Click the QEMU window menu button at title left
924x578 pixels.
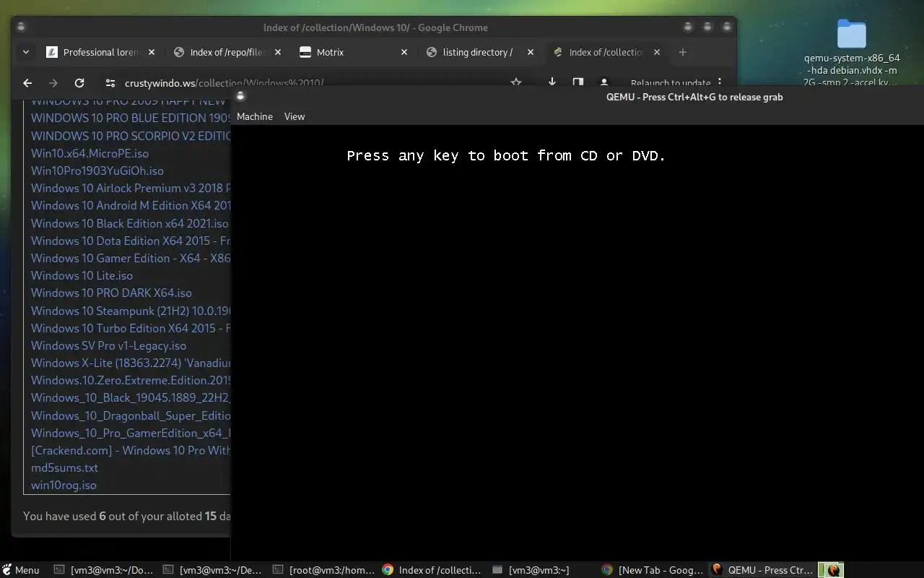240,96
